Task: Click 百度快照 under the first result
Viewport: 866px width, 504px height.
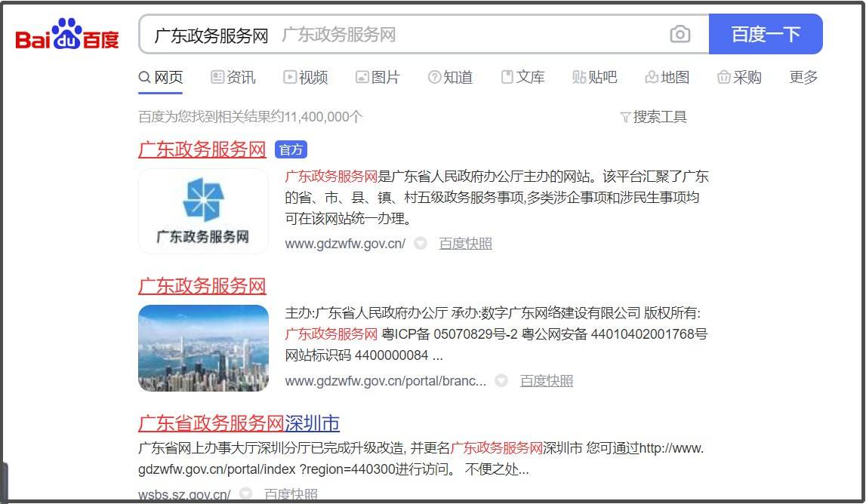Action: [x=464, y=243]
